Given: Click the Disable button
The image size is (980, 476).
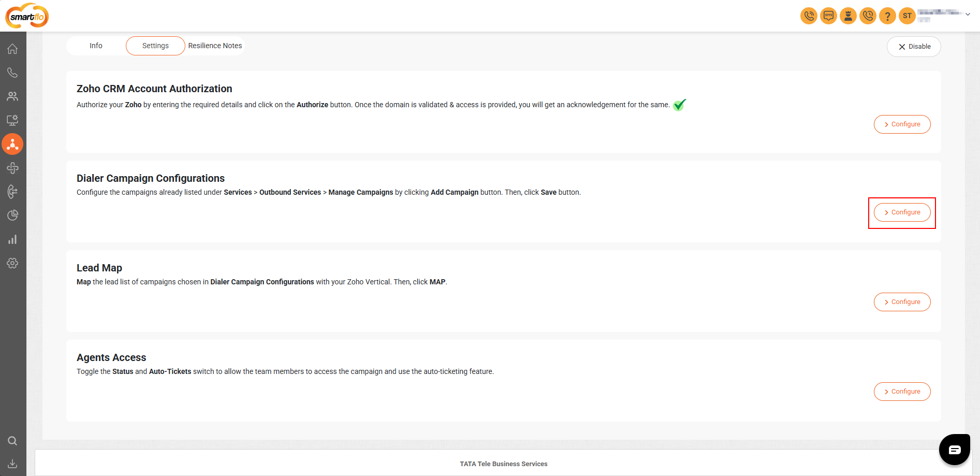Looking at the screenshot, I should pyautogui.click(x=914, y=47).
